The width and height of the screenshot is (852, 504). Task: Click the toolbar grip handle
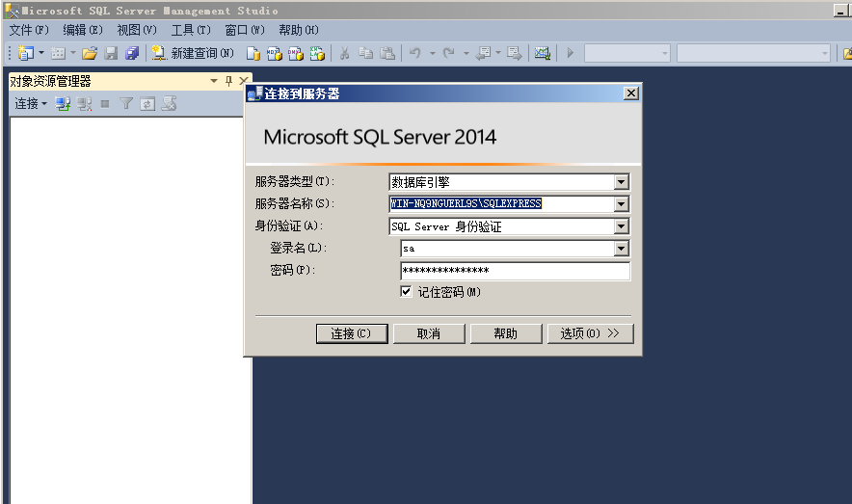[10, 53]
